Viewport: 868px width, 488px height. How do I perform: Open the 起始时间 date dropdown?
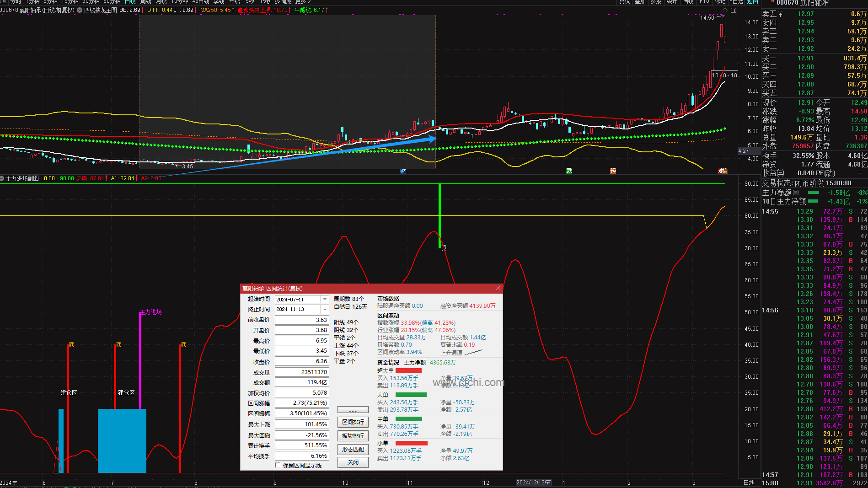(325, 299)
